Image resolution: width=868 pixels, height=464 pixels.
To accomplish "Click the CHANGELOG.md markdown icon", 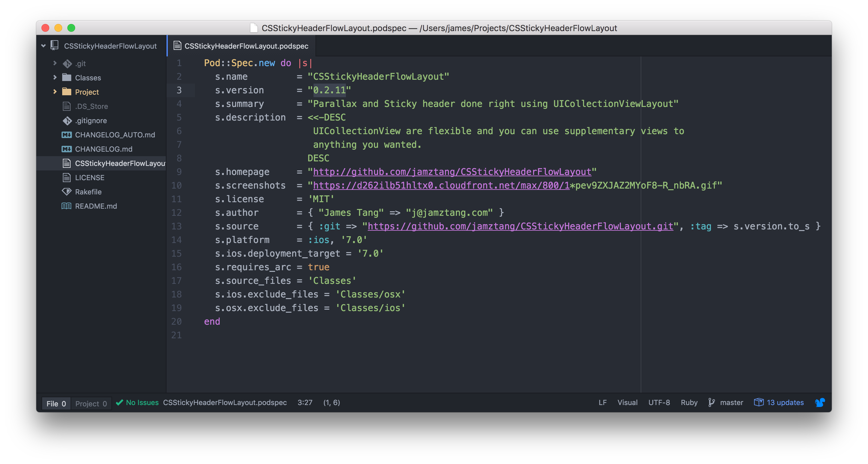I will (x=66, y=149).
